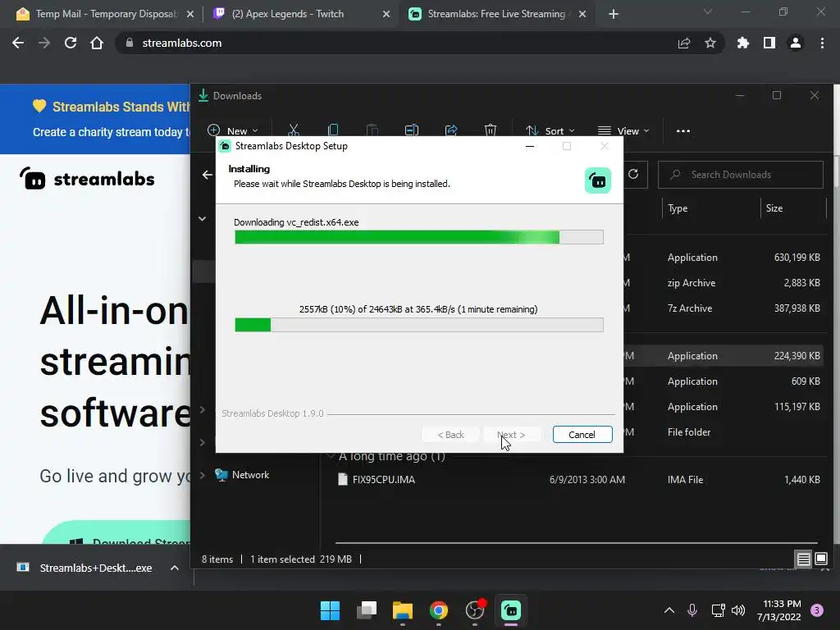The image size is (840, 630).
Task: Open Chrome three-dot menu
Action: click(822, 43)
